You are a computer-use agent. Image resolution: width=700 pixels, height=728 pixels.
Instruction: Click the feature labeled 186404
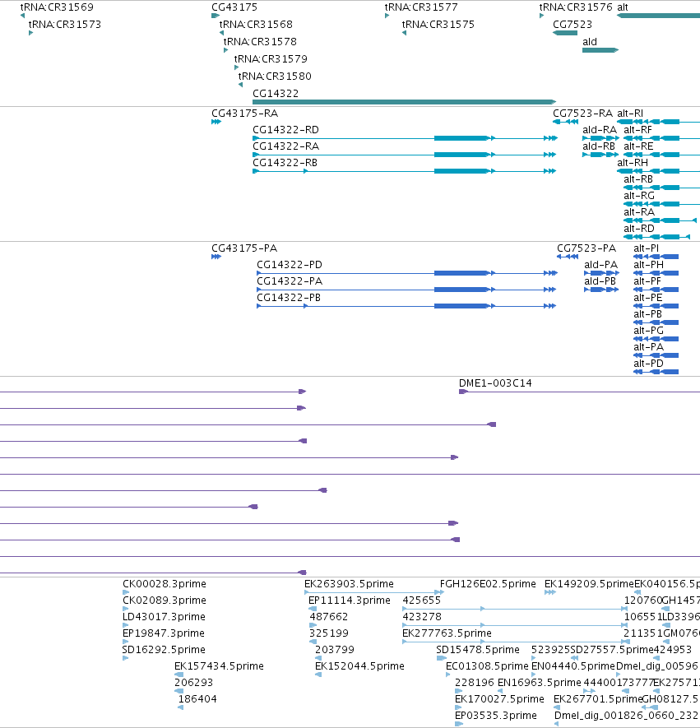tap(197, 698)
